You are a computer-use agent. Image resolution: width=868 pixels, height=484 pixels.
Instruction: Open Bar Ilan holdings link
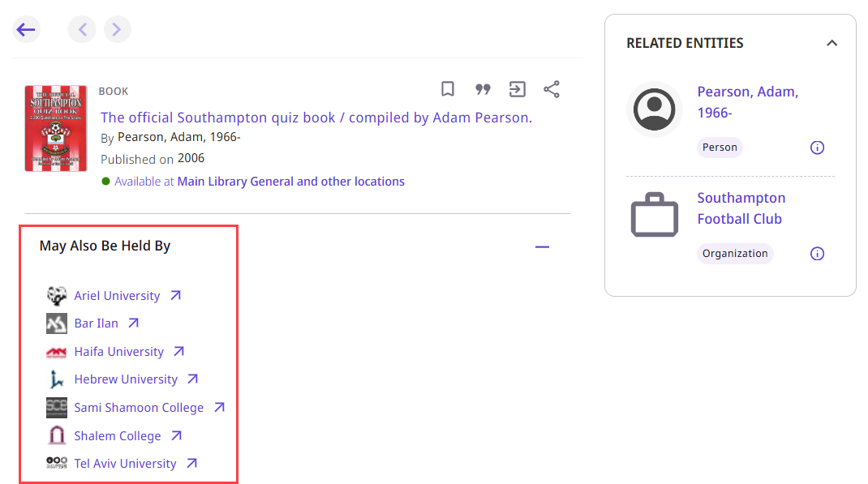(96, 323)
